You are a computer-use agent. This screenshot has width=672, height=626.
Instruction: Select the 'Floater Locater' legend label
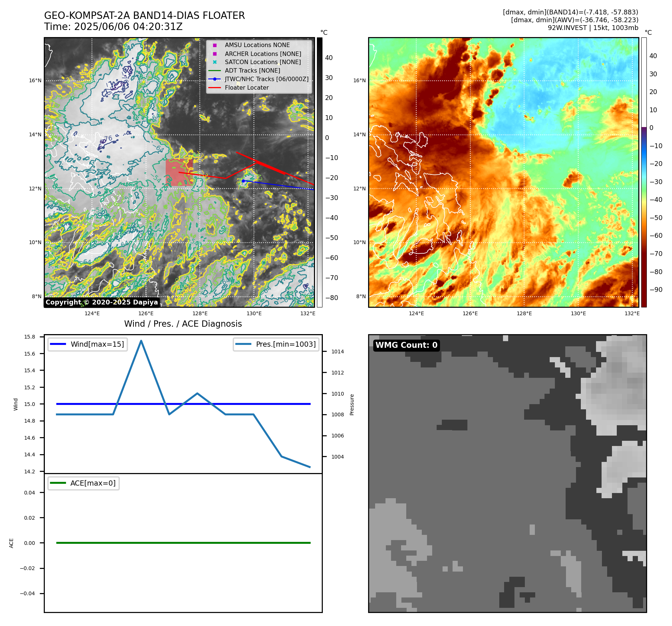pyautogui.click(x=247, y=87)
